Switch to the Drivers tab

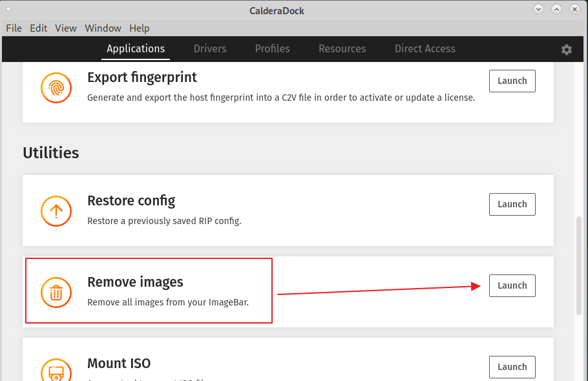(210, 48)
